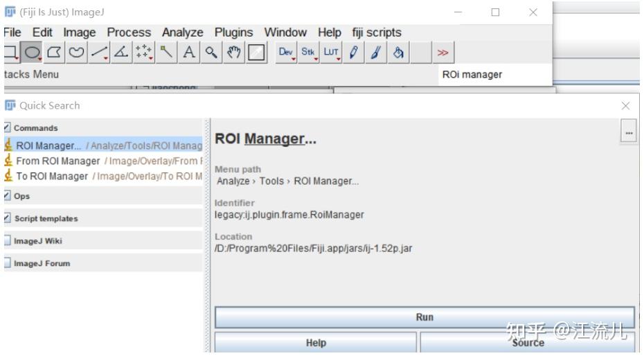The height and width of the screenshot is (358, 644).
Task: Select the Straight Line tool
Action: [99, 53]
